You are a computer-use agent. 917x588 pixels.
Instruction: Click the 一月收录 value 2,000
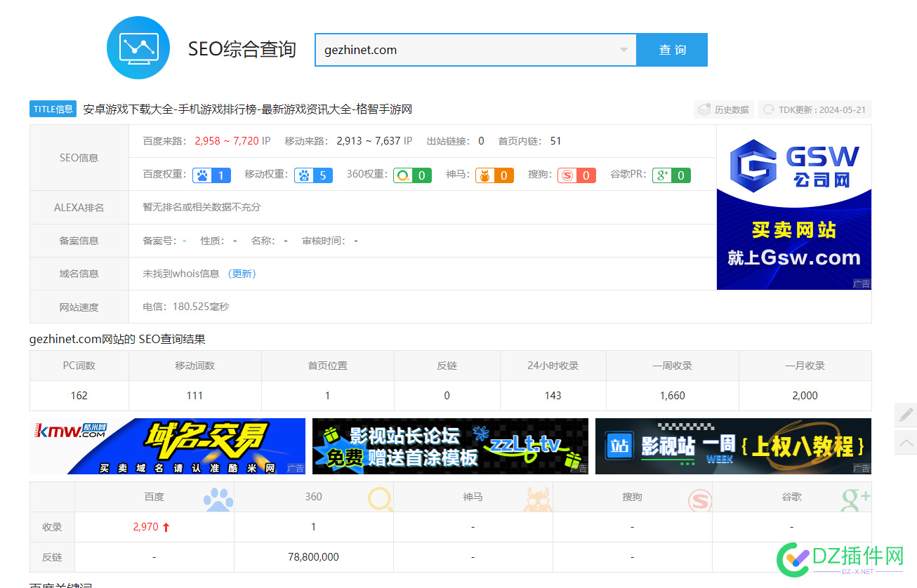click(805, 396)
